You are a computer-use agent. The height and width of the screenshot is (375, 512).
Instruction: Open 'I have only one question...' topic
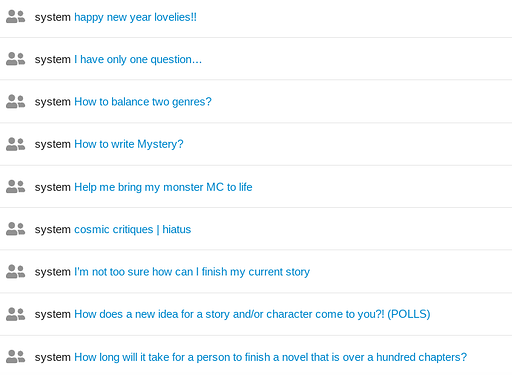pyautogui.click(x=138, y=59)
